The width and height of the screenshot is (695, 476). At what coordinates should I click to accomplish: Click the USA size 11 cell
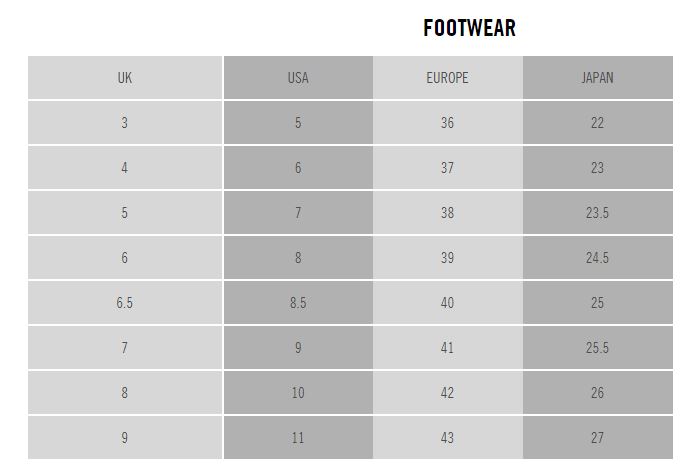[x=298, y=437]
